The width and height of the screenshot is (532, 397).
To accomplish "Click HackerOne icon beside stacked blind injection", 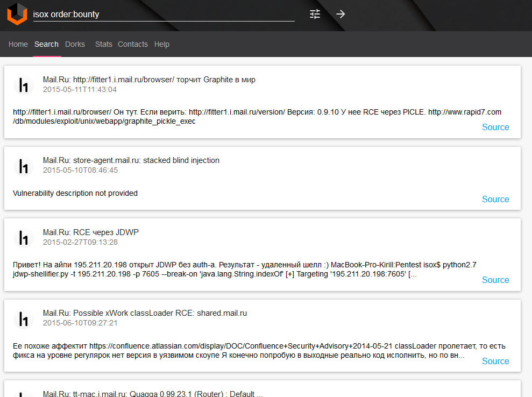I will 24,166.
